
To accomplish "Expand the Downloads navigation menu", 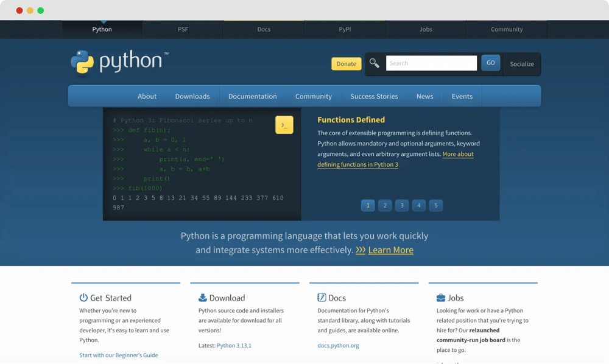I will click(x=192, y=96).
